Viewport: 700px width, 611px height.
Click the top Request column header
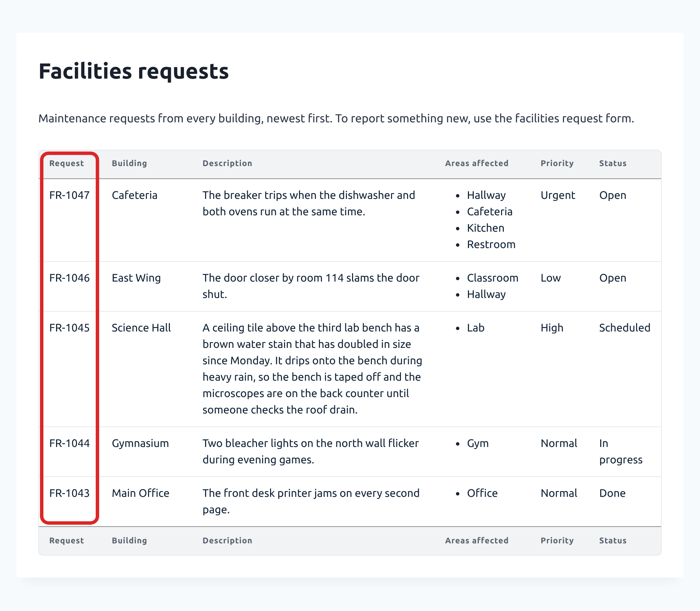click(67, 163)
